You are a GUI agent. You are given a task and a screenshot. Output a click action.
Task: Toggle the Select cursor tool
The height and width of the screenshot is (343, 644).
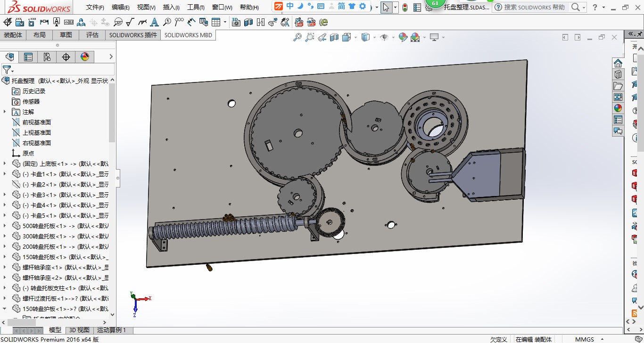point(386,8)
